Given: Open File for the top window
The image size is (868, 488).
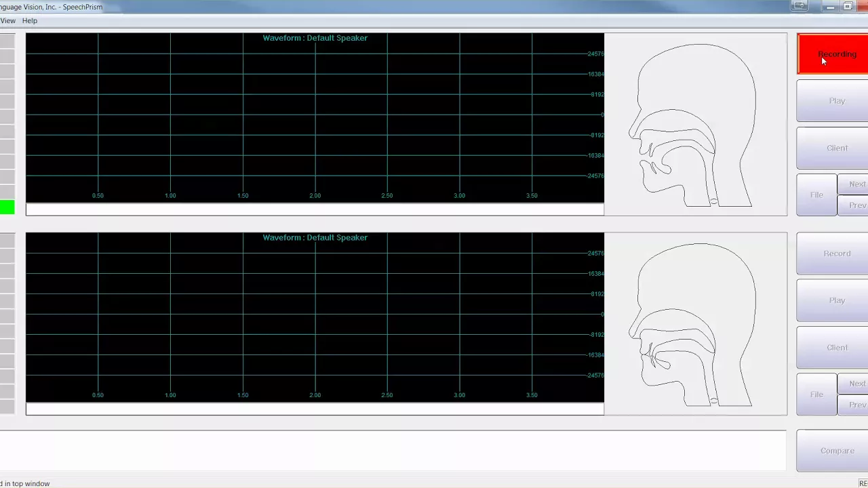Looking at the screenshot, I should point(816,195).
